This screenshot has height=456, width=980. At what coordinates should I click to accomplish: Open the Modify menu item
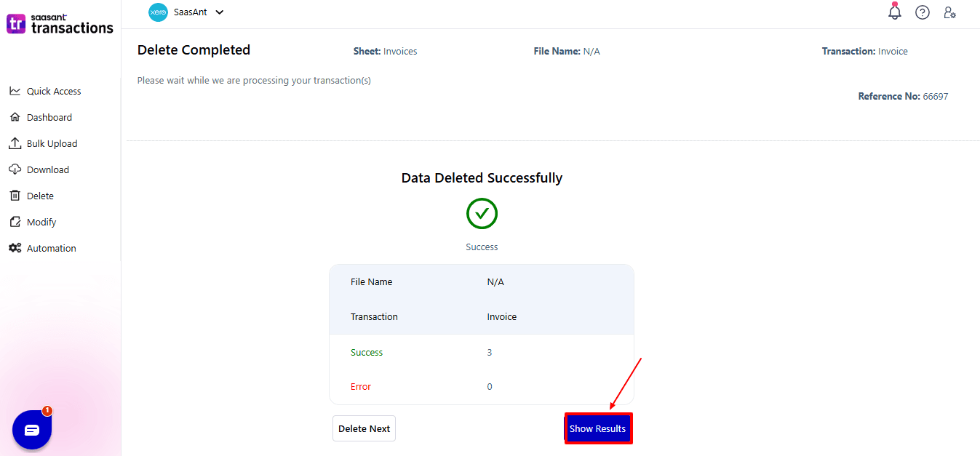click(x=41, y=222)
